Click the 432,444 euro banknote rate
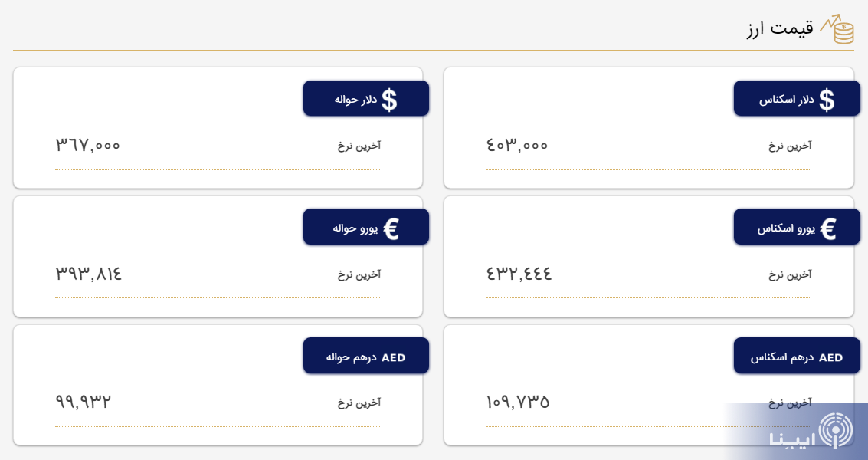This screenshot has width=868, height=460. point(519,274)
